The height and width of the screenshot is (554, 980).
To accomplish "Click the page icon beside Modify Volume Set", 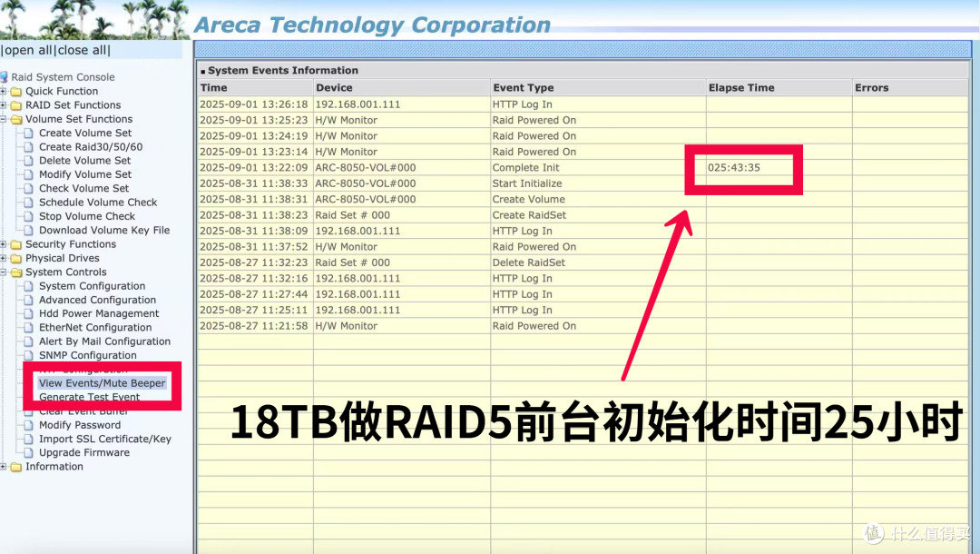I will (28, 174).
